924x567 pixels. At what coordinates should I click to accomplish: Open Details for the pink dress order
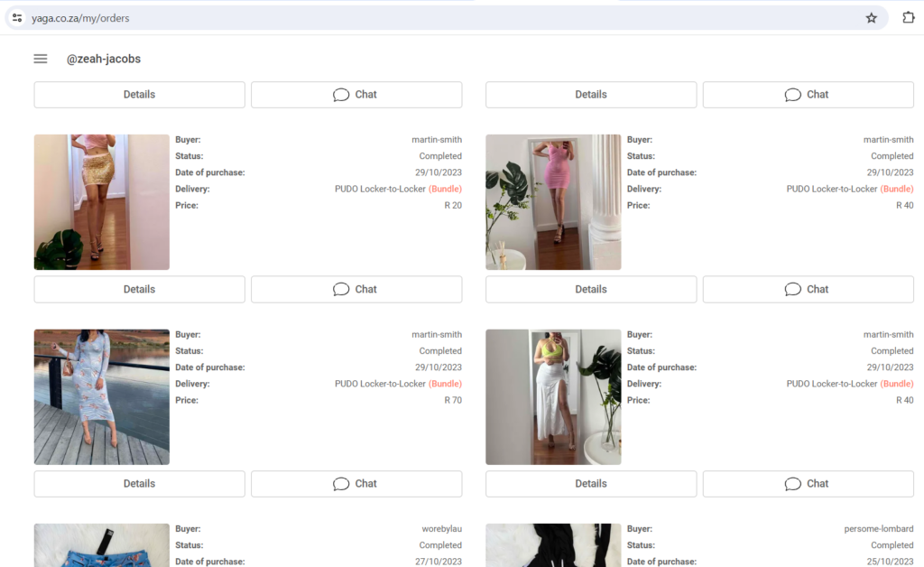(x=591, y=289)
